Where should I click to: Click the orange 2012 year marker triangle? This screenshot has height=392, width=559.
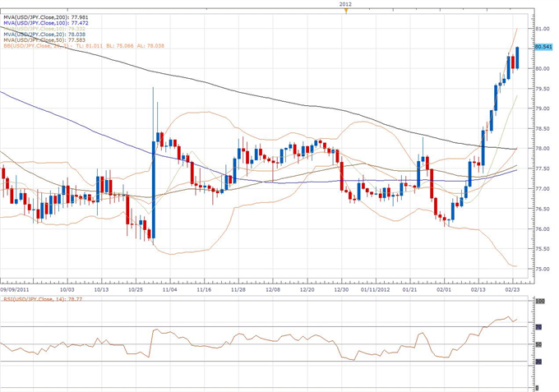(x=345, y=11)
